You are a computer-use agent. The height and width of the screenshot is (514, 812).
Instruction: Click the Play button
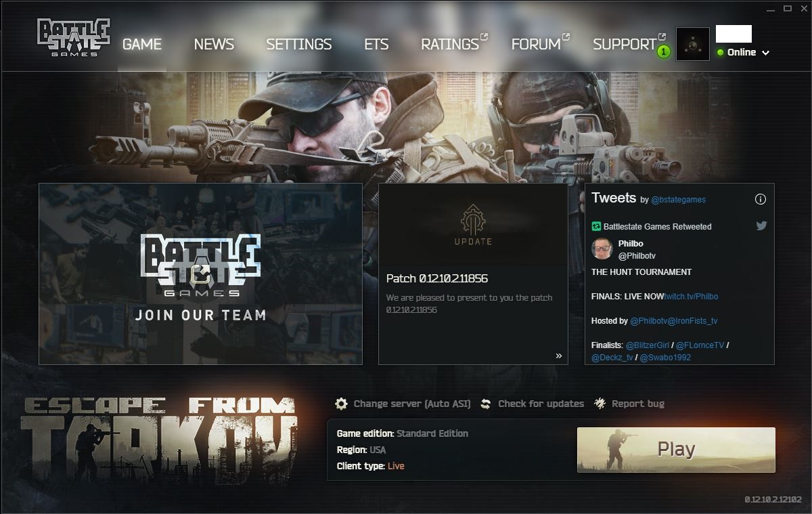pos(676,450)
